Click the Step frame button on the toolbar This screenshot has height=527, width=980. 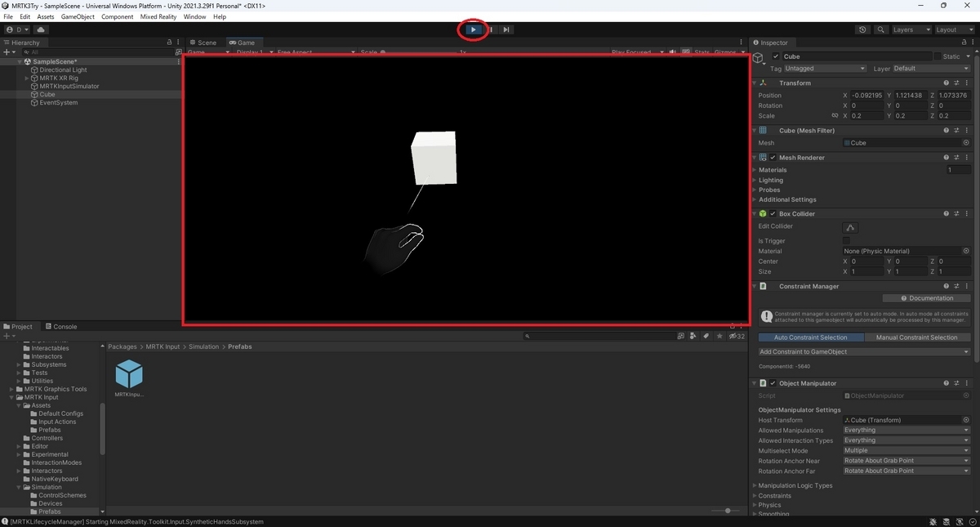(506, 29)
